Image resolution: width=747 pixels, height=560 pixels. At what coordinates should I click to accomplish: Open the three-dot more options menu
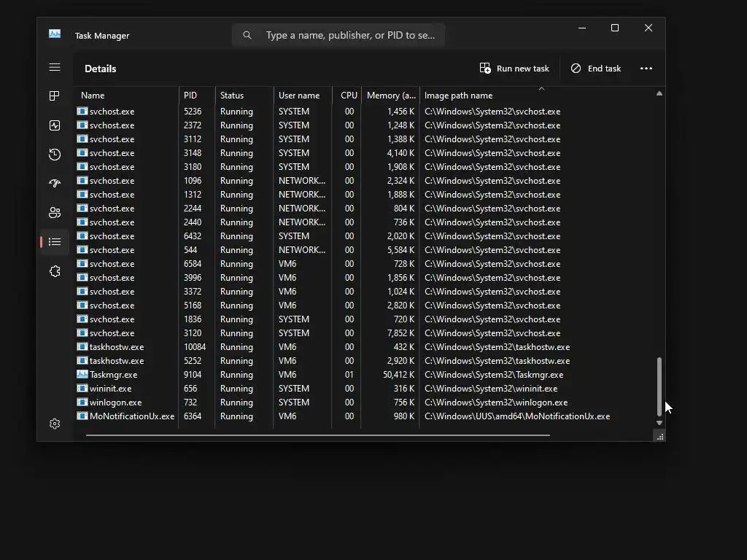pyautogui.click(x=646, y=69)
